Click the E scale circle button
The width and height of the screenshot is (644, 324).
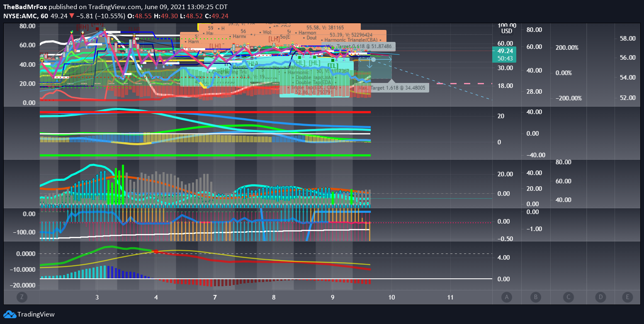(628, 297)
